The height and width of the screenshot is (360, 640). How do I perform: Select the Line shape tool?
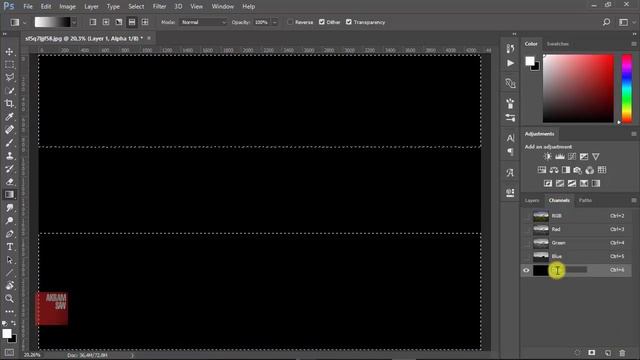tap(9, 273)
